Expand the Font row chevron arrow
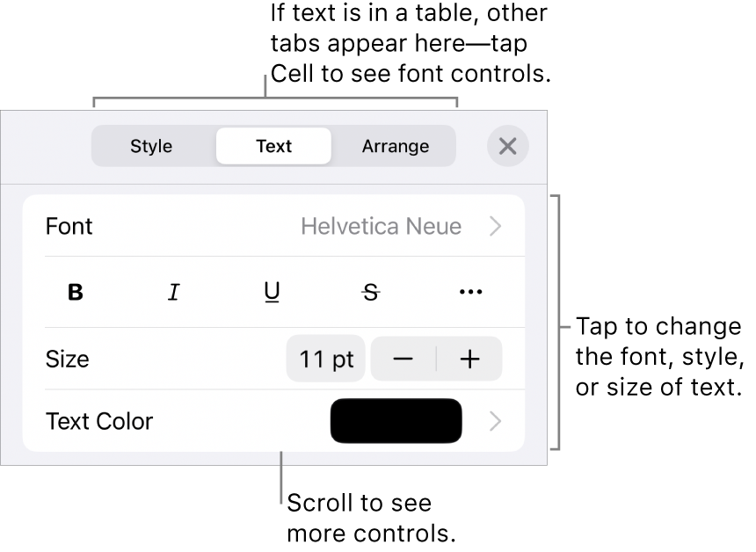The height and width of the screenshot is (552, 756). 496,227
